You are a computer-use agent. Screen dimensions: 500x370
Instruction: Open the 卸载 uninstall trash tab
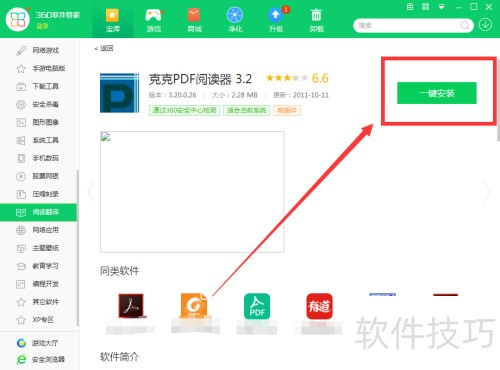pyautogui.click(x=316, y=20)
